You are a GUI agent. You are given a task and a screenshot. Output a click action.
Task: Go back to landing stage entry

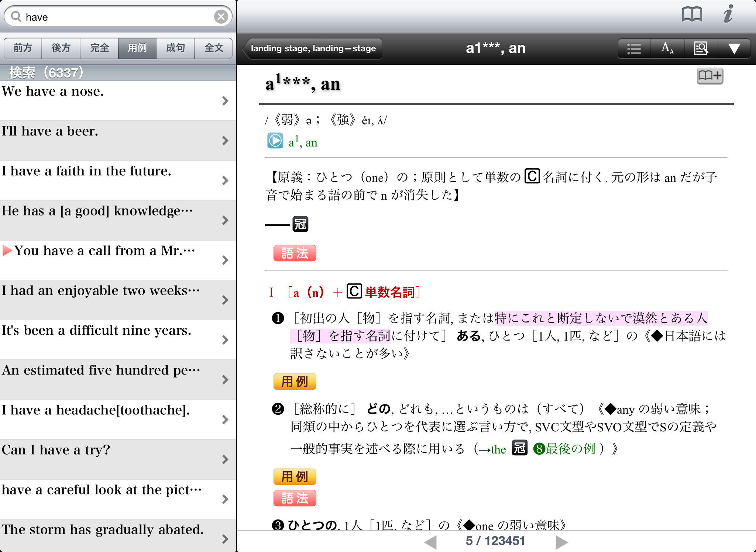click(x=313, y=48)
